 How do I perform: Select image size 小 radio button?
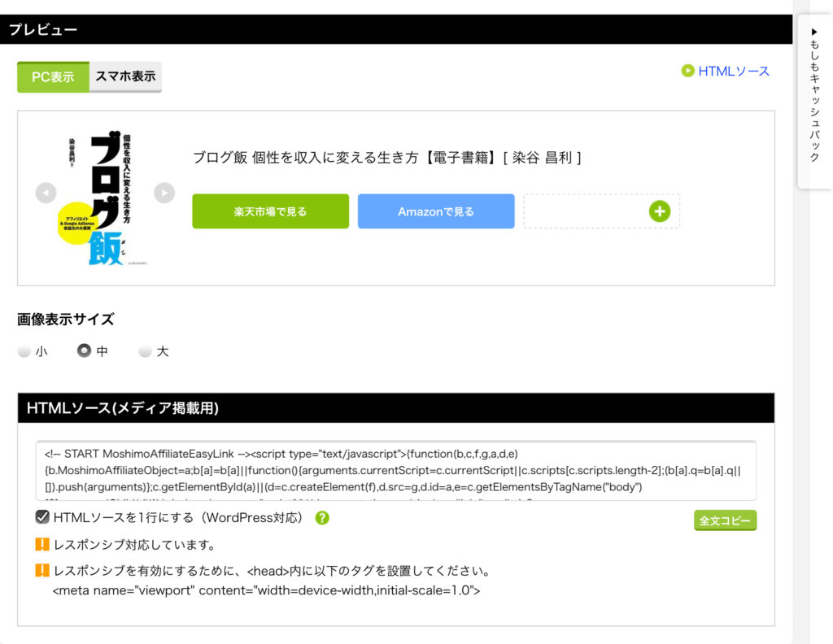click(x=24, y=351)
